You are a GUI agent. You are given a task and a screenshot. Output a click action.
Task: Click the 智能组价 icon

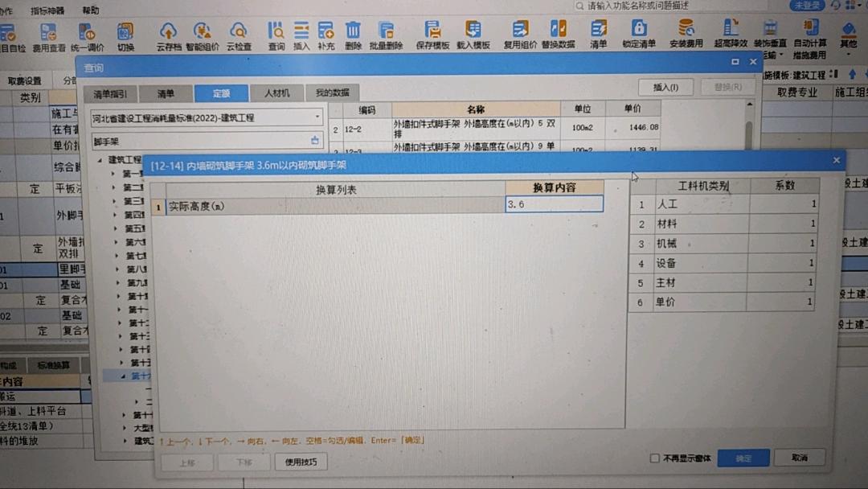coord(202,36)
